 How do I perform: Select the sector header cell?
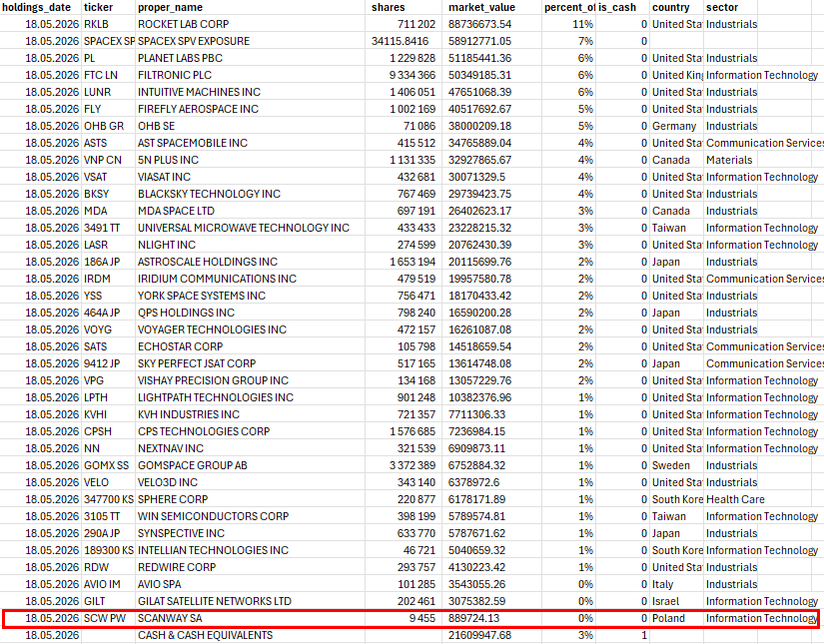(x=730, y=7)
